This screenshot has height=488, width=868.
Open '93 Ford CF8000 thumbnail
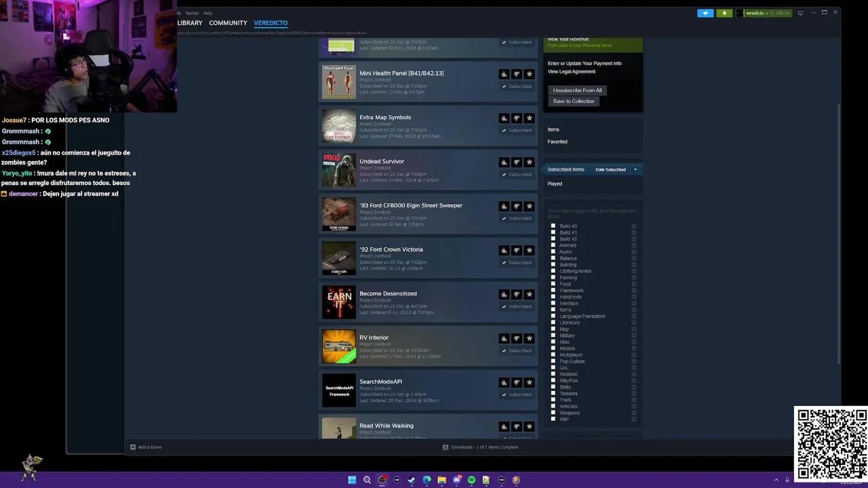[338, 214]
